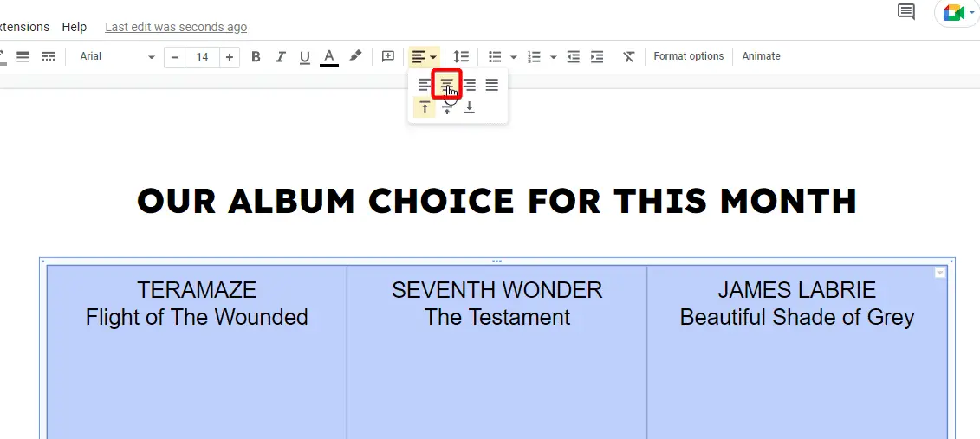Screen dimensions: 980x439
Task: Clear formatting
Action: tap(629, 57)
